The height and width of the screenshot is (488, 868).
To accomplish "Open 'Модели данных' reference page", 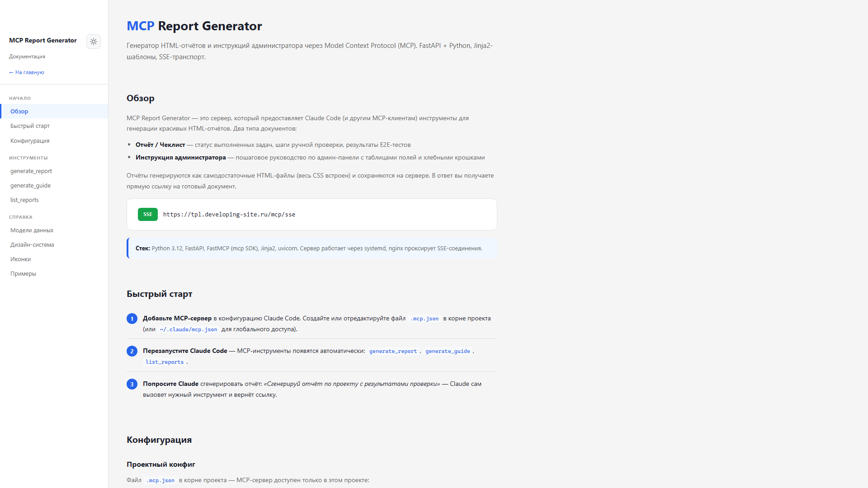I will pyautogui.click(x=32, y=230).
